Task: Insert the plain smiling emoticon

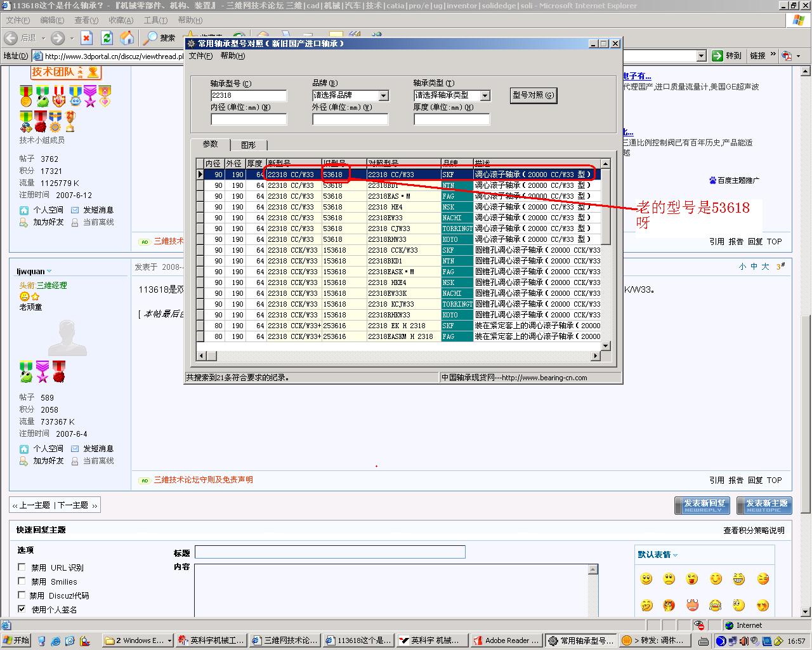Action: [x=646, y=579]
